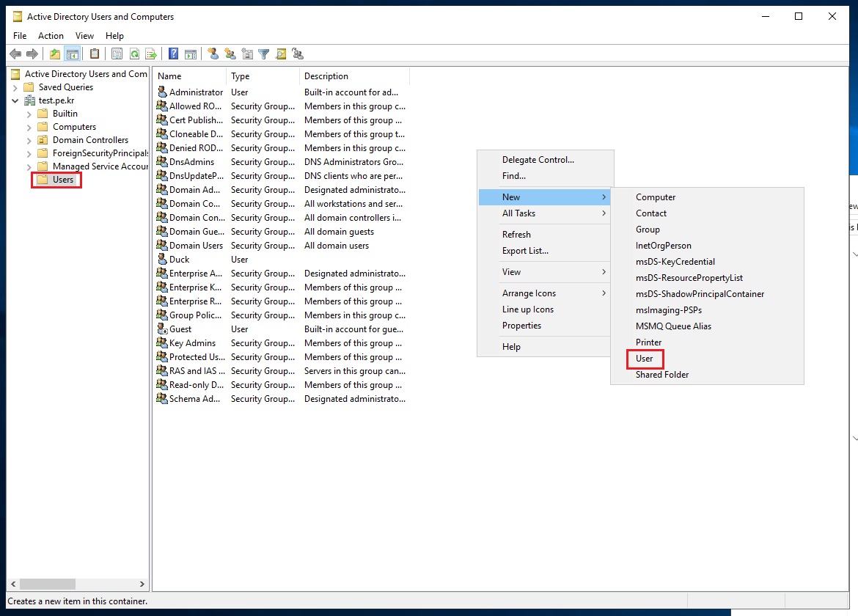Select the Protected Us... group row
This screenshot has width=858, height=616.
click(x=282, y=356)
